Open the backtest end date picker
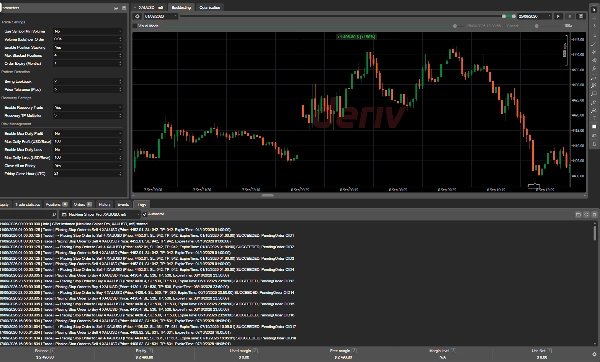Screen dimensions: 600x362 (534, 16)
